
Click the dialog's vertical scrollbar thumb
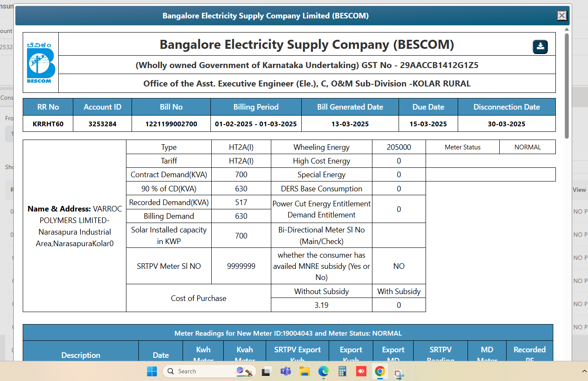[x=567, y=86]
